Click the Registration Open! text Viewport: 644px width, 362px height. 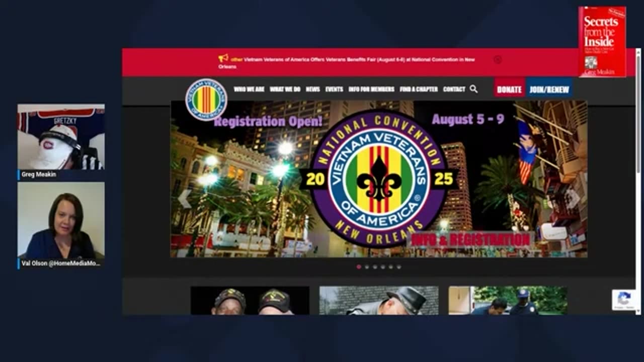pyautogui.click(x=268, y=121)
